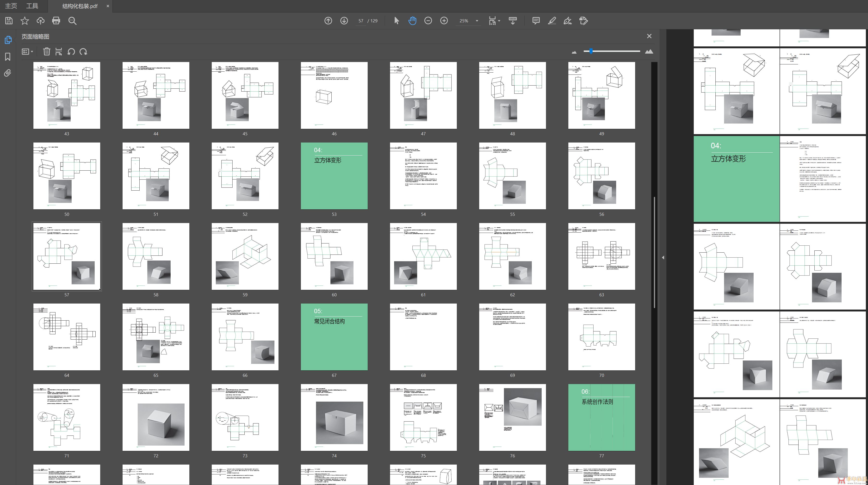The height and width of the screenshot is (485, 868).
Task: Print the document
Action: pos(56,21)
